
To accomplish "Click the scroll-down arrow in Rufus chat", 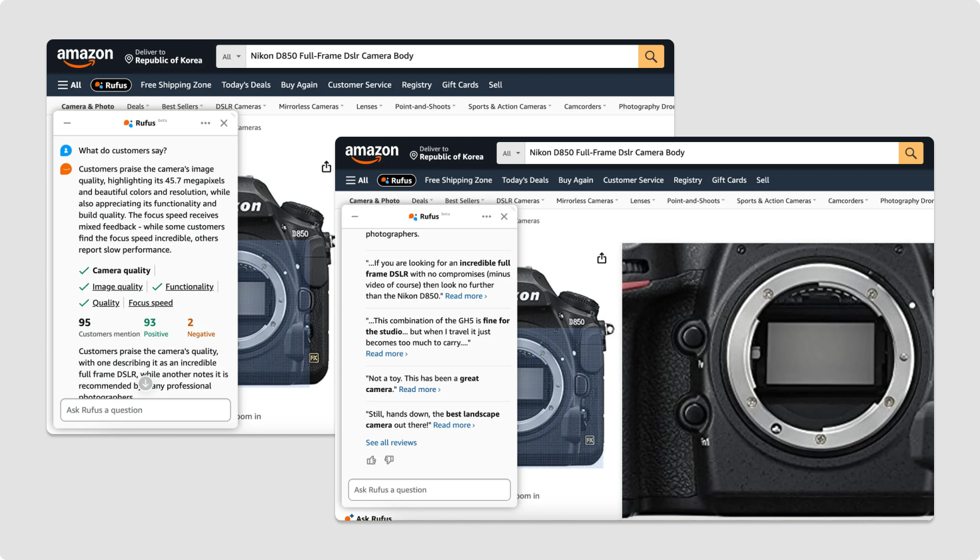I will click(145, 383).
